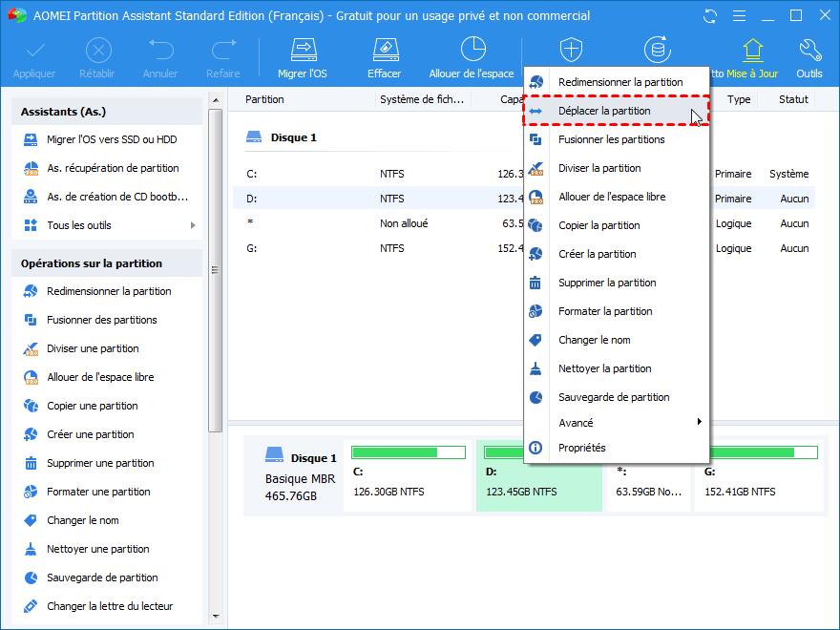This screenshot has height=630, width=840.
Task: Choose Créer la partition in context menu
Action: pos(616,255)
